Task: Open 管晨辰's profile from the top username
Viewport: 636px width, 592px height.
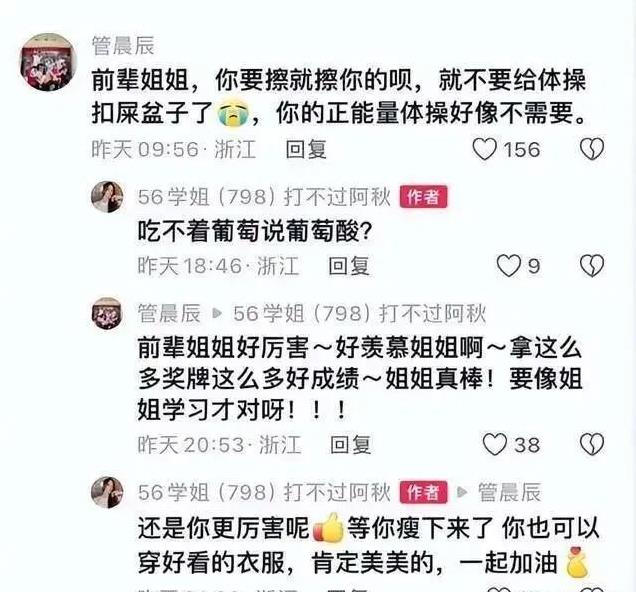Action: pos(123,45)
